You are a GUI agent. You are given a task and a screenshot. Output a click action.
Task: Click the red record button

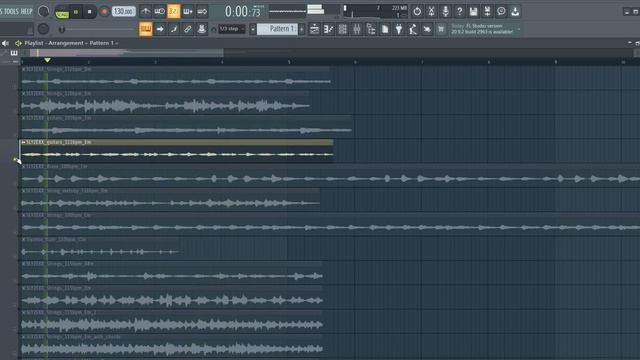104,12
